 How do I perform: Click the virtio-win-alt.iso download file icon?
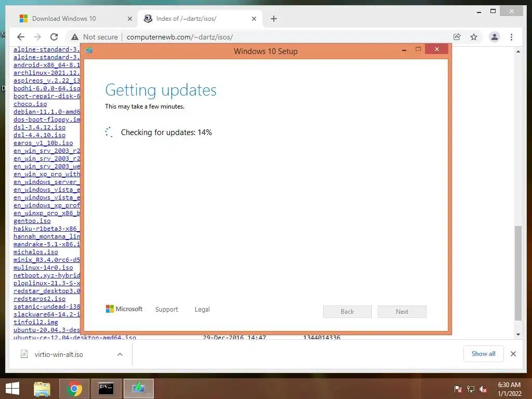[24, 354]
